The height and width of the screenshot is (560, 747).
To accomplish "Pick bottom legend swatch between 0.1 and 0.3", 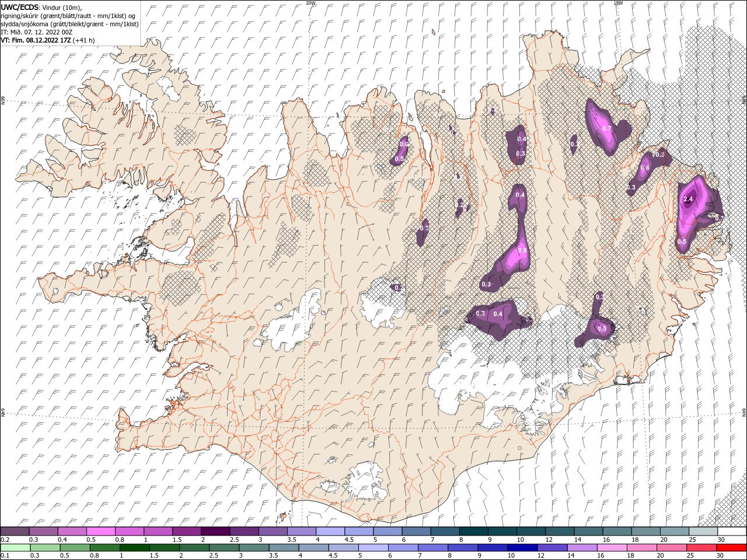I will click(15, 548).
